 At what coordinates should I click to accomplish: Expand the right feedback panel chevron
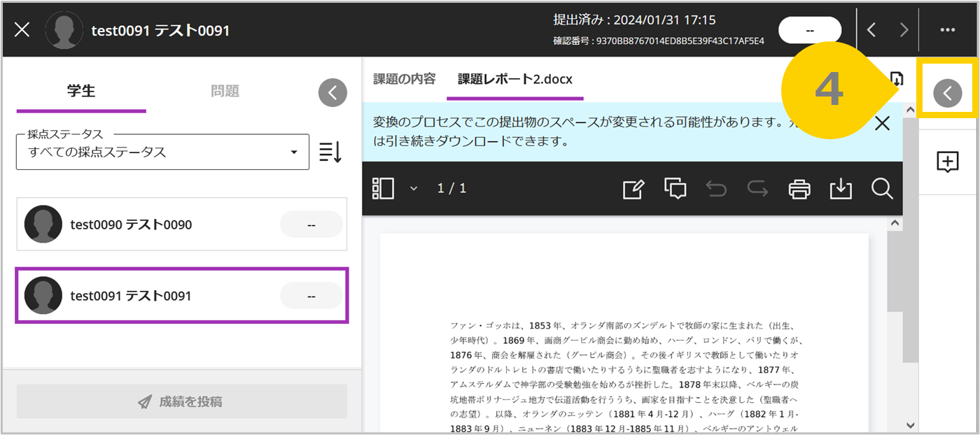click(x=948, y=92)
